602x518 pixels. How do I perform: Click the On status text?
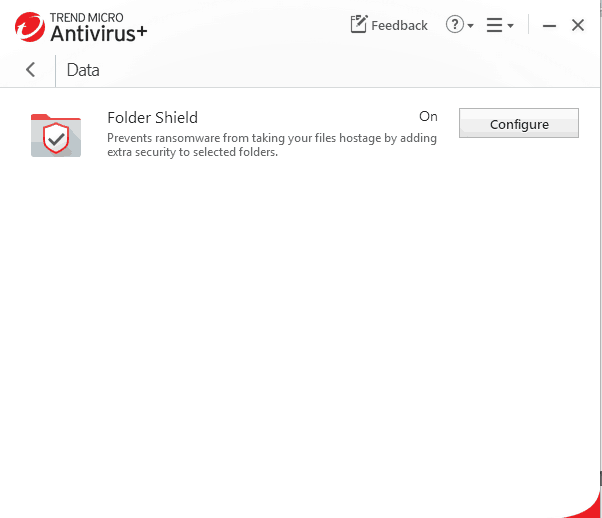428,116
